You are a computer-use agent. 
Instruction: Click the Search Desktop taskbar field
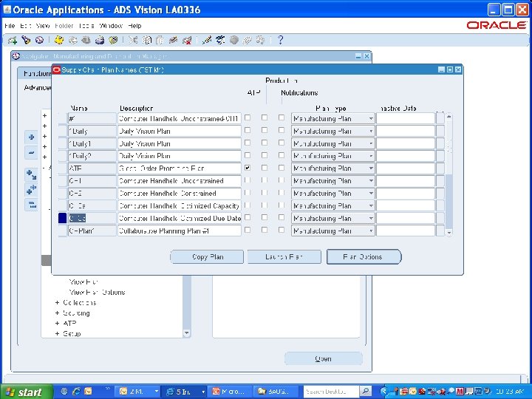(x=331, y=392)
